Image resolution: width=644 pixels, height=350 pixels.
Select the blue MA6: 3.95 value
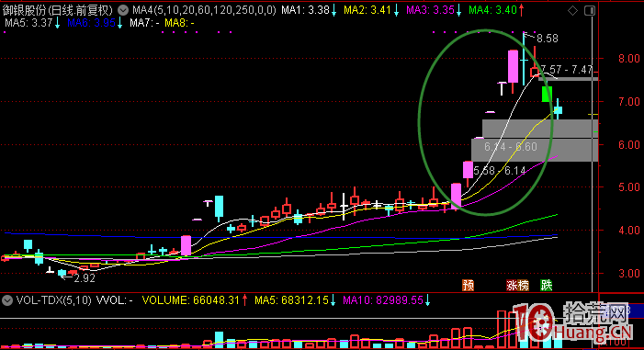[91, 23]
